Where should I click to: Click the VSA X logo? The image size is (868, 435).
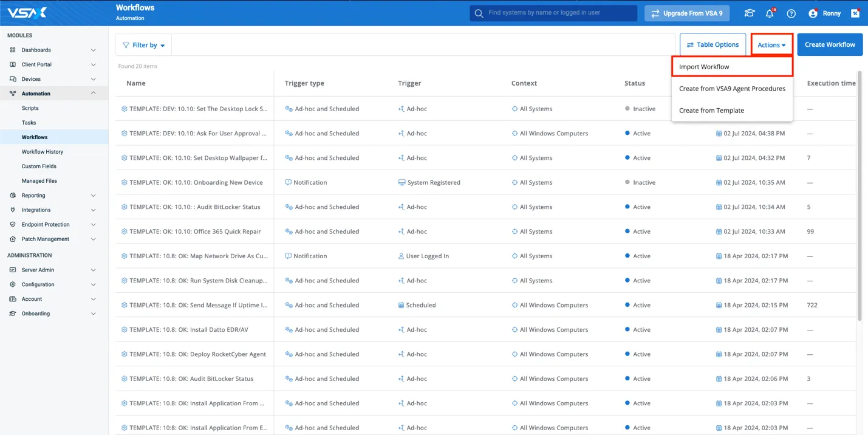coord(27,13)
